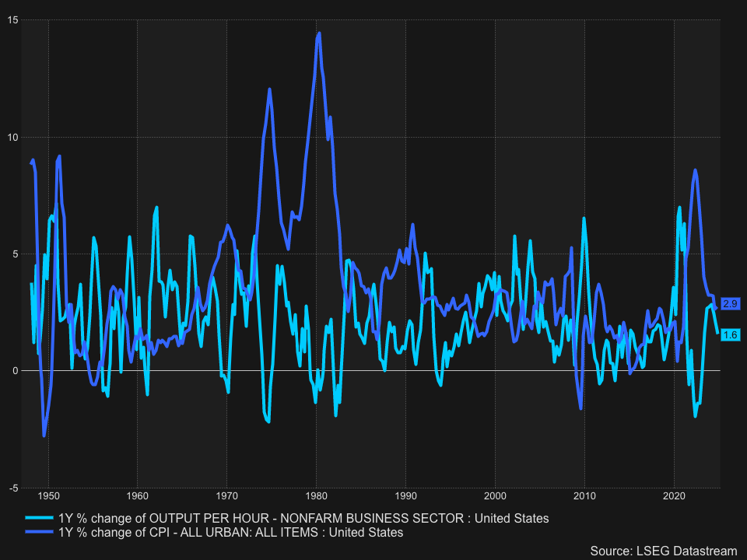
Task: Select the cyan OUTPUT PER HOUR legend line swatch
Action: (x=40, y=518)
